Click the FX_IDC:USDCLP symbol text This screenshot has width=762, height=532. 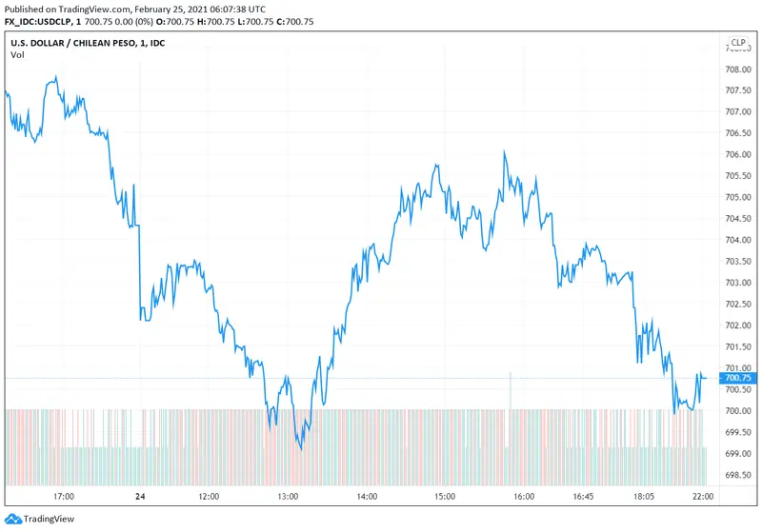[48, 22]
